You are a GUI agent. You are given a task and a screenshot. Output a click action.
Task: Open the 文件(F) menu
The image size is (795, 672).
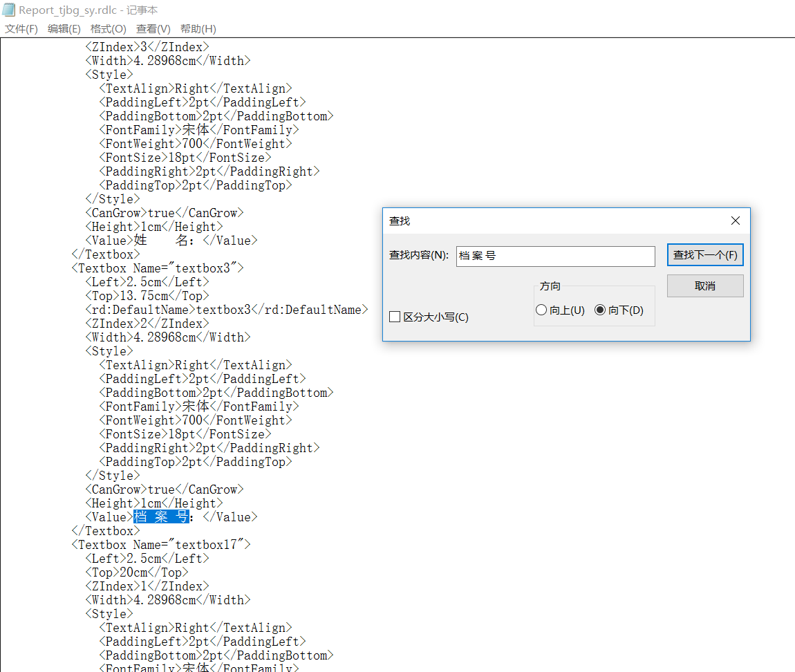[x=21, y=29]
